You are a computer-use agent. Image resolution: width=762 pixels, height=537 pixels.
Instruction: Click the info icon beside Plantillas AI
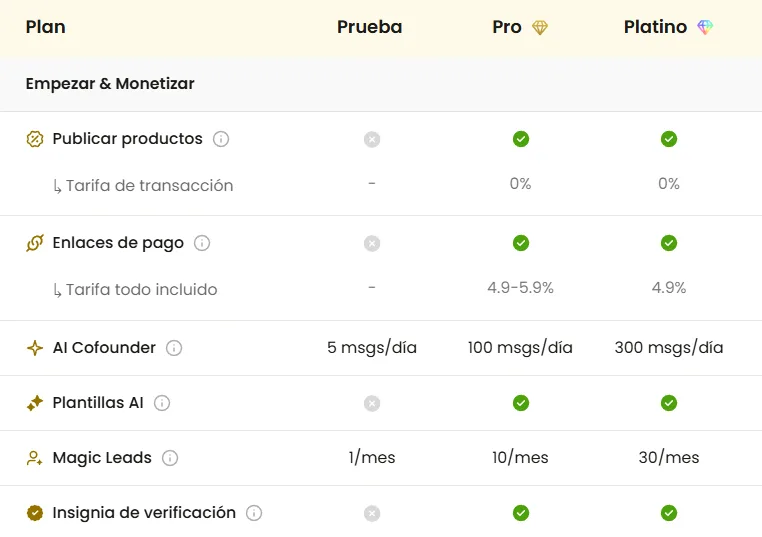162,403
